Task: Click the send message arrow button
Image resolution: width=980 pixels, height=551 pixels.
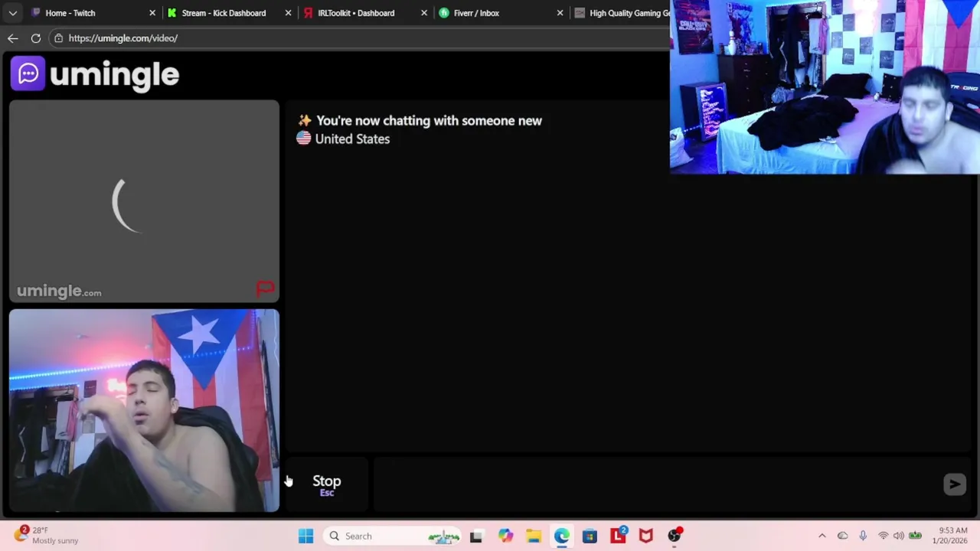Action: pyautogui.click(x=955, y=484)
